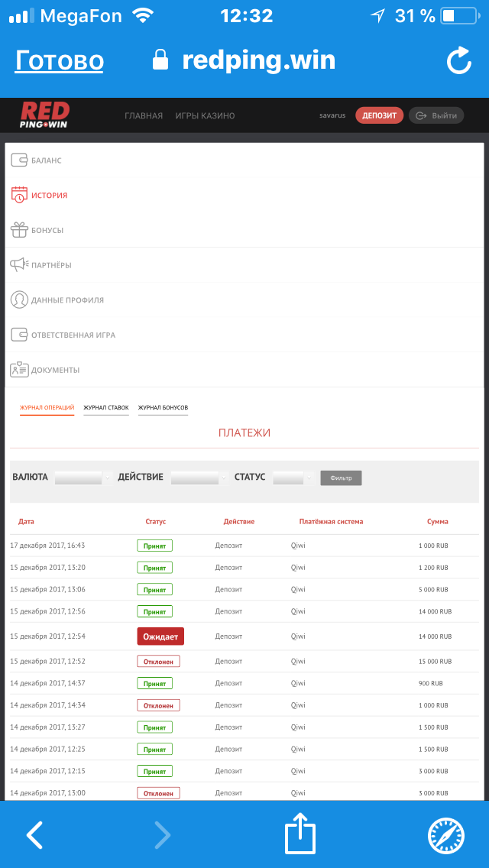Click the 900 RUB amount
This screenshot has height=868, width=489.
pos(431,683)
